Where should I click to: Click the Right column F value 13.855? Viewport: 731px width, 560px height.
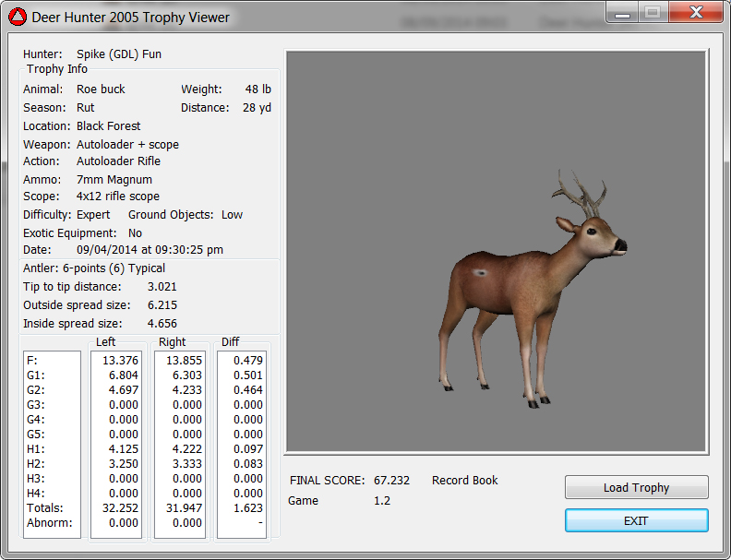pyautogui.click(x=183, y=360)
